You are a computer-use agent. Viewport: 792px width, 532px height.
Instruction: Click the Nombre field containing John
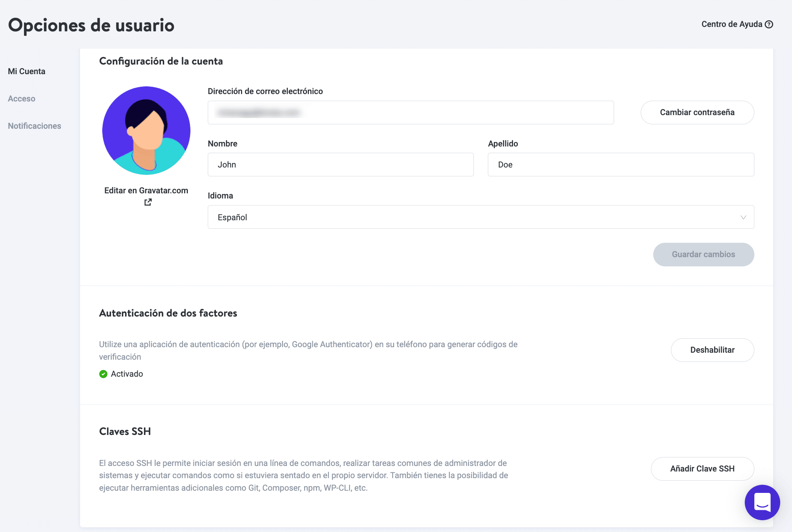point(340,165)
